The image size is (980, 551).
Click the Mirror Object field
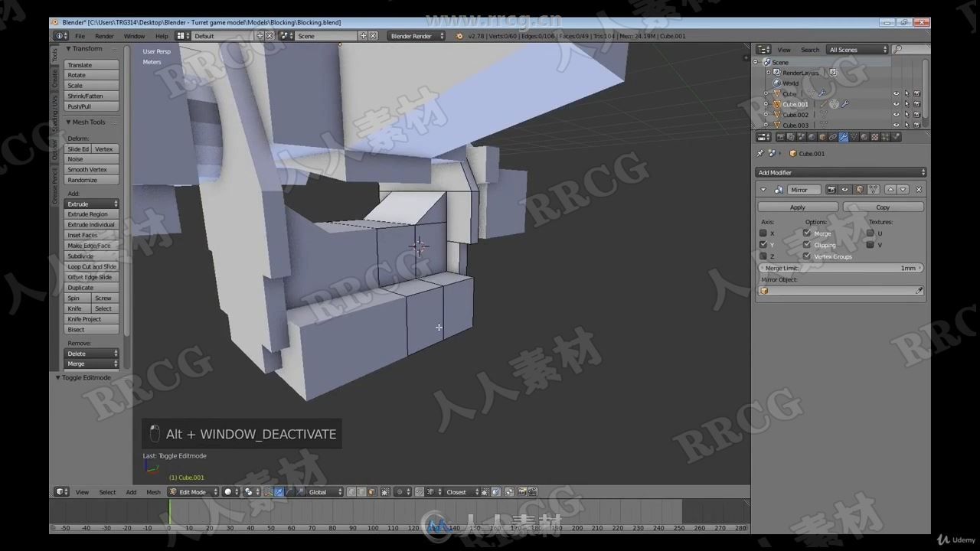click(x=841, y=291)
